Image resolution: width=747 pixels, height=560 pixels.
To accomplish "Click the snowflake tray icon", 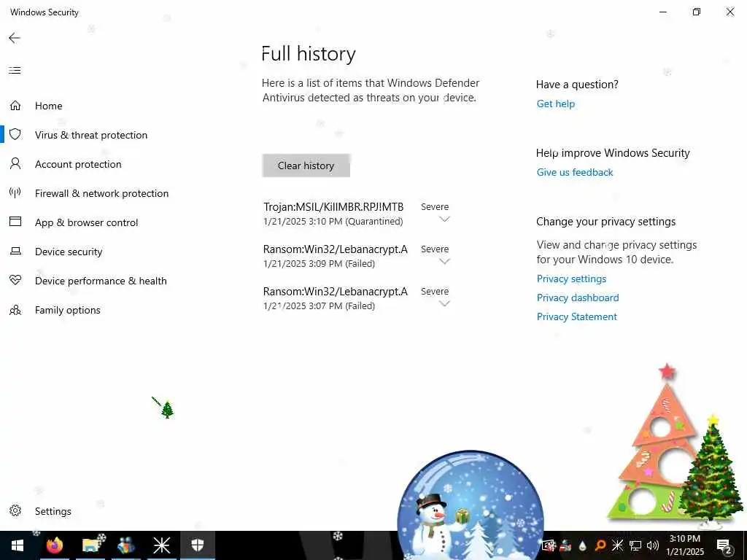I will [617, 545].
